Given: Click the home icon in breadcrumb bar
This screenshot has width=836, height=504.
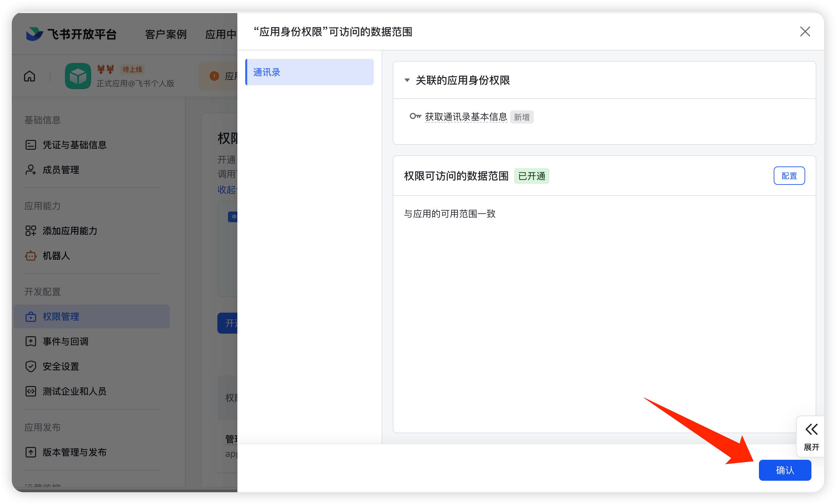Looking at the screenshot, I should pos(30,76).
